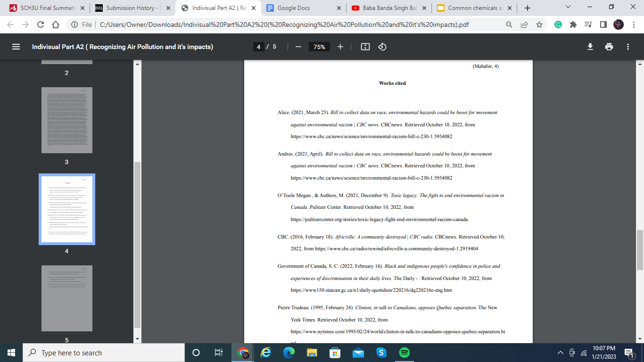644x362 pixels.
Task: Open a new browser tab
Action: click(528, 8)
